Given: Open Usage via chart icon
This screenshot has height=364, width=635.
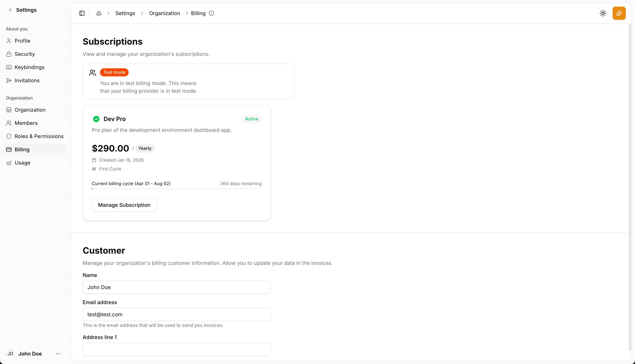Looking at the screenshot, I should [x=9, y=163].
